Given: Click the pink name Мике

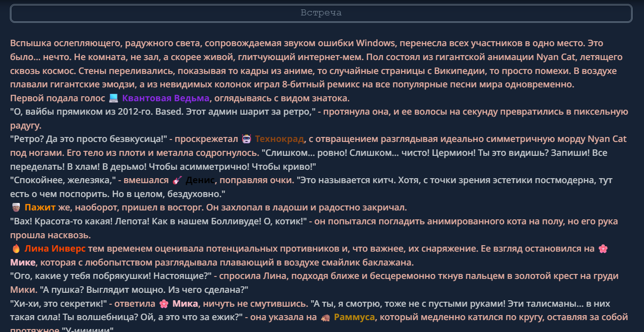Looking at the screenshot, I should [x=23, y=262].
